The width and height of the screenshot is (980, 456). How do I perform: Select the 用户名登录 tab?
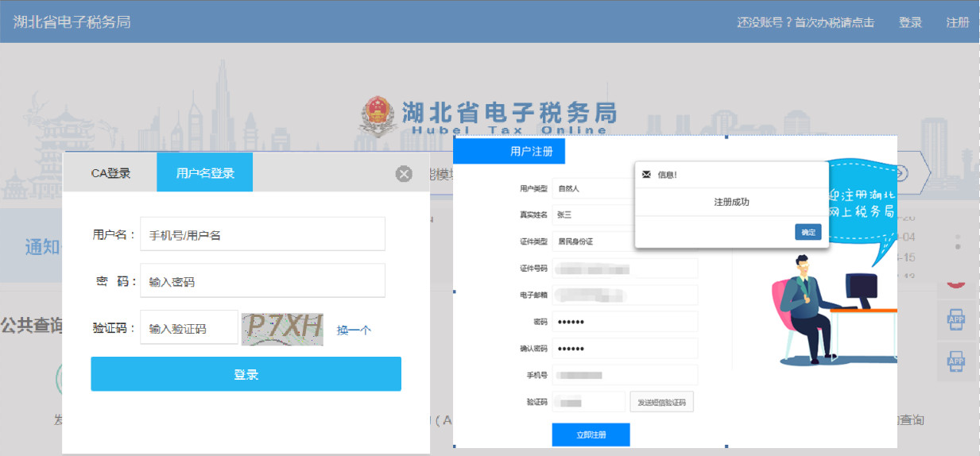pos(205,172)
